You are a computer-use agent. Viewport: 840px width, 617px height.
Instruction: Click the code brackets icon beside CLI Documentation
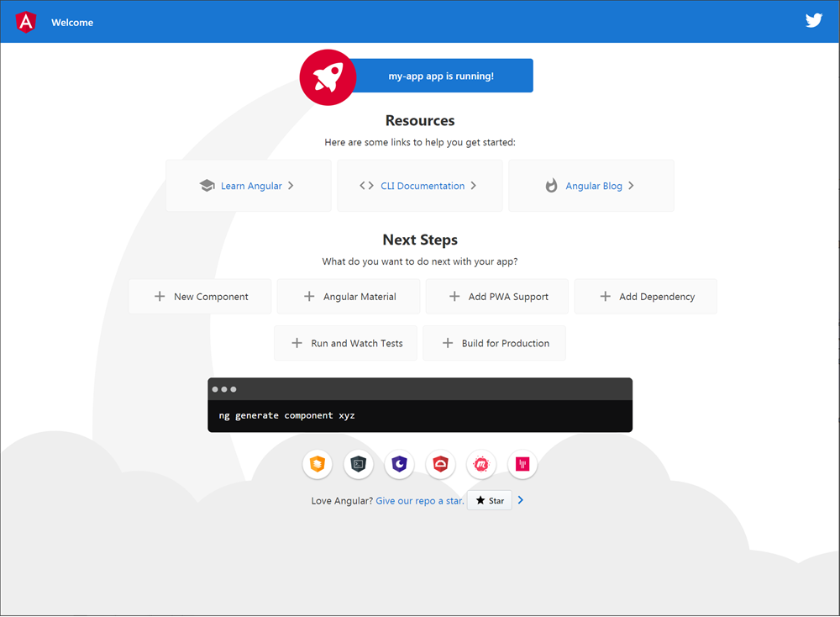pos(366,185)
